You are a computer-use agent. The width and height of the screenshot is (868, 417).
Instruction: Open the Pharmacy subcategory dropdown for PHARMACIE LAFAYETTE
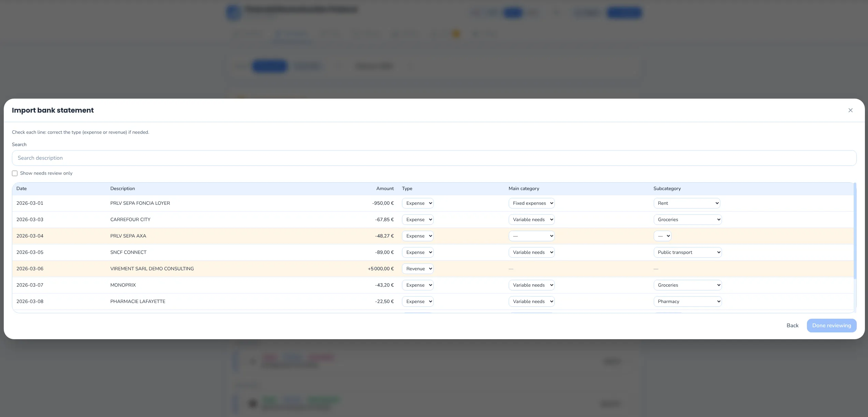687,301
